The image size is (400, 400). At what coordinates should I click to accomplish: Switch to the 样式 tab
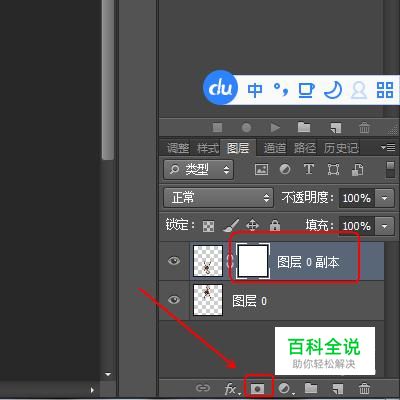pos(208,148)
